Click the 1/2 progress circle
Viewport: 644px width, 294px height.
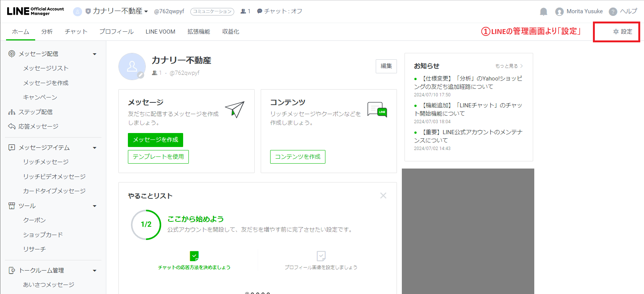(146, 224)
